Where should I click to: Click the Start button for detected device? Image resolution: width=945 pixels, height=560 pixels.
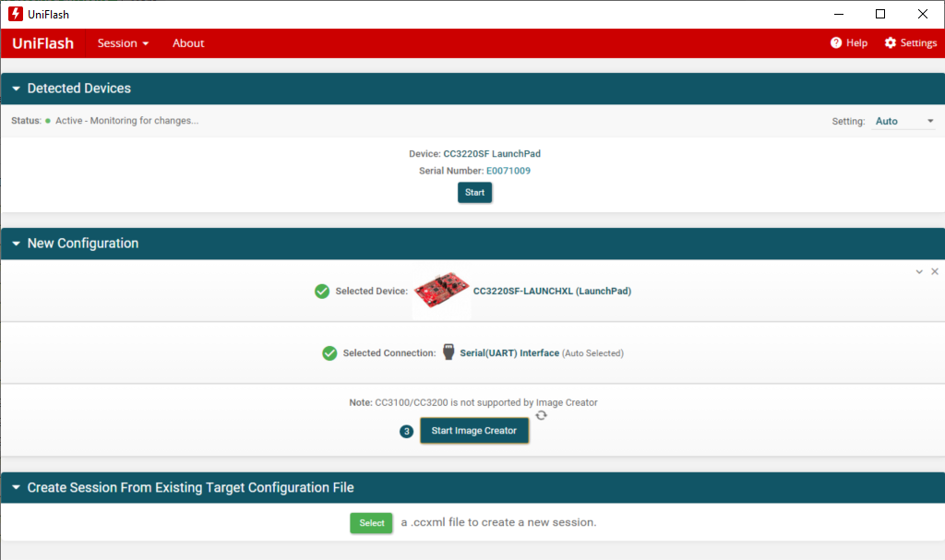475,193
